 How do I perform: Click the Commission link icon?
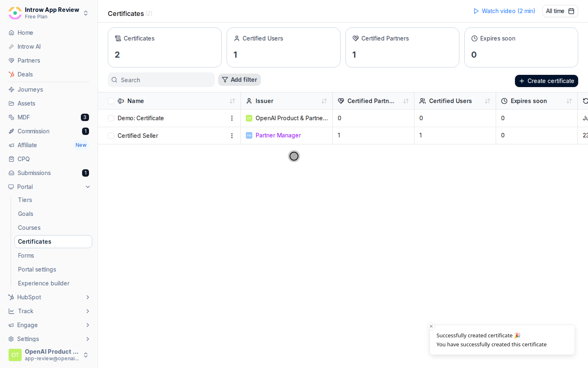11,131
